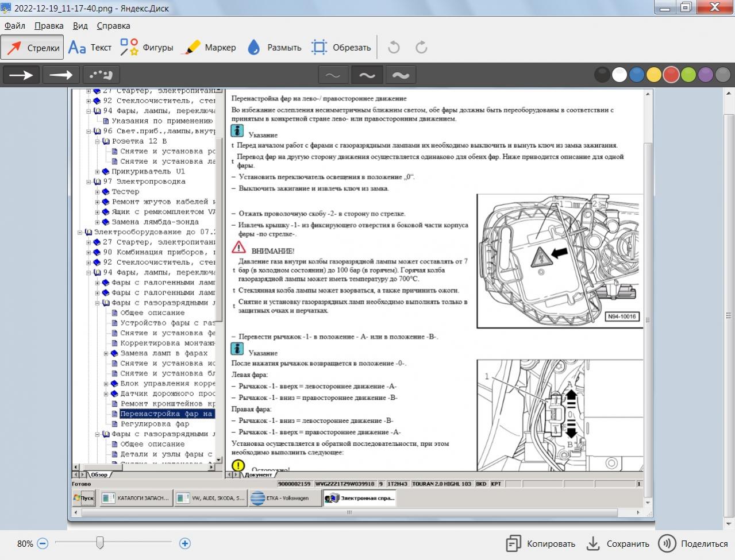Screen dimensions: 735x560
Task: Set the thinnest line thickness
Action: click(x=333, y=75)
